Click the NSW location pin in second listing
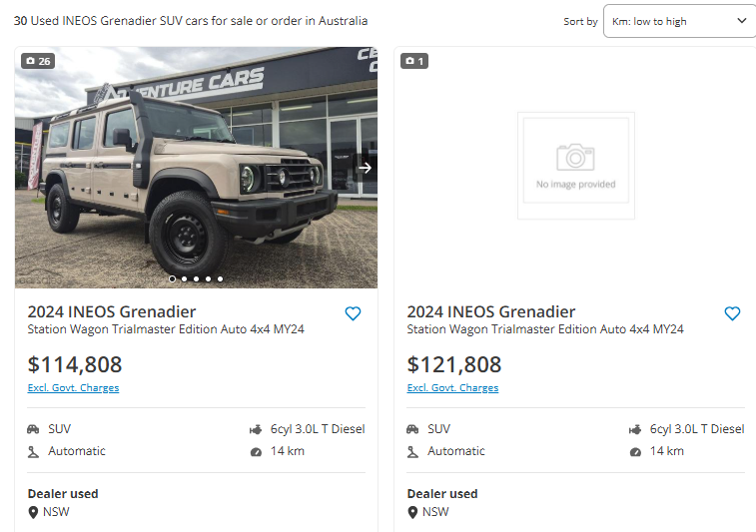This screenshot has height=532, width=756. pos(412,512)
